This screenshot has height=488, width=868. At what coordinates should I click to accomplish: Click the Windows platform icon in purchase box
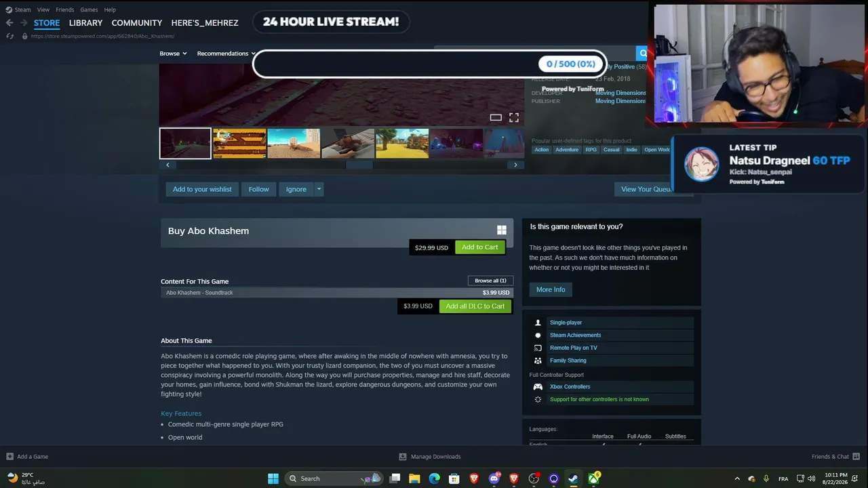(502, 230)
